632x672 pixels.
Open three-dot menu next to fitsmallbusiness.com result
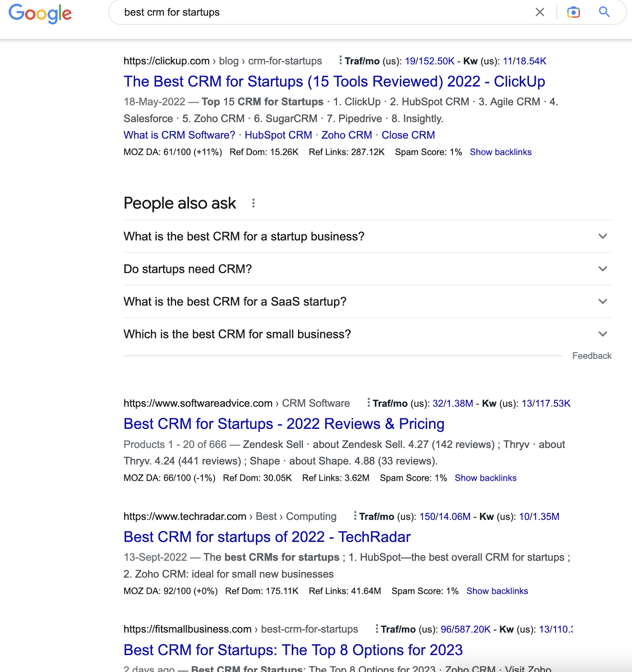377,629
